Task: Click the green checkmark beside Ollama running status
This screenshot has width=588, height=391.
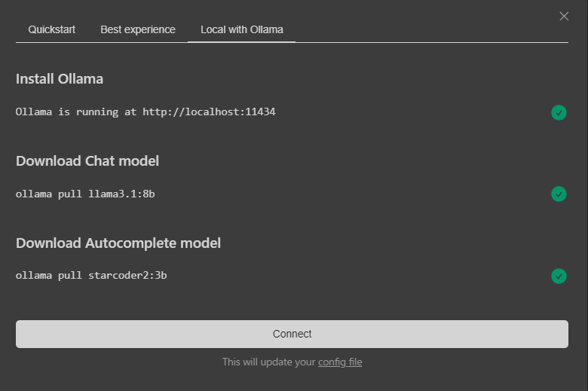Action: pyautogui.click(x=559, y=112)
